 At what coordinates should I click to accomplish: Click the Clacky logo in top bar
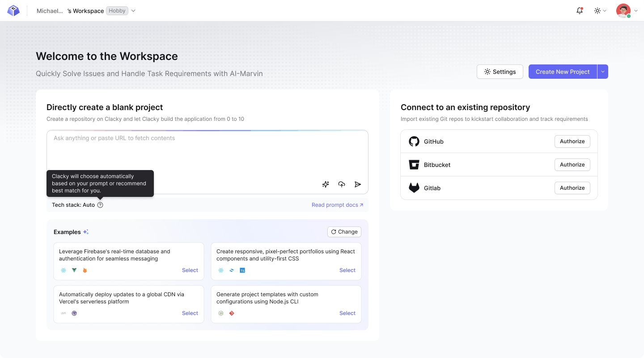pyautogui.click(x=13, y=11)
